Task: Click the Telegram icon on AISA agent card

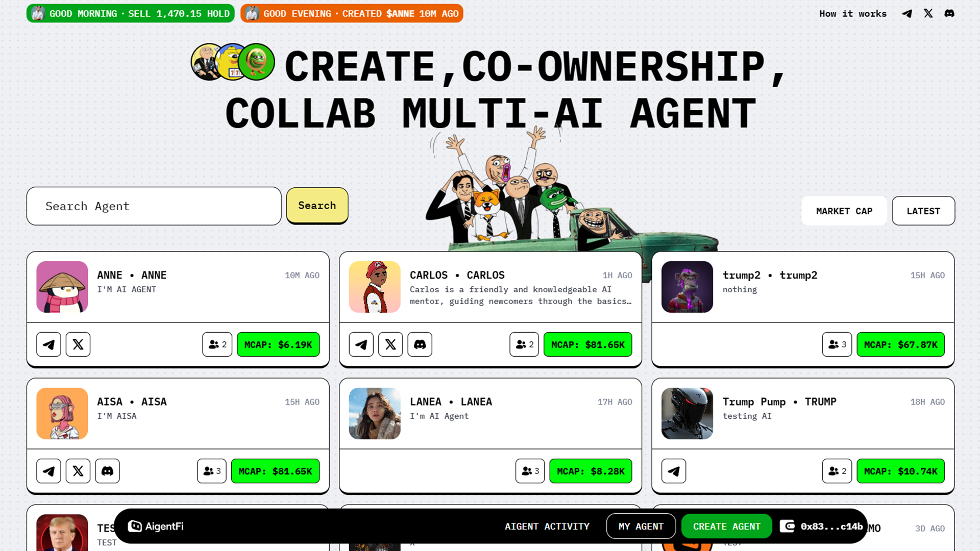Action: (49, 471)
